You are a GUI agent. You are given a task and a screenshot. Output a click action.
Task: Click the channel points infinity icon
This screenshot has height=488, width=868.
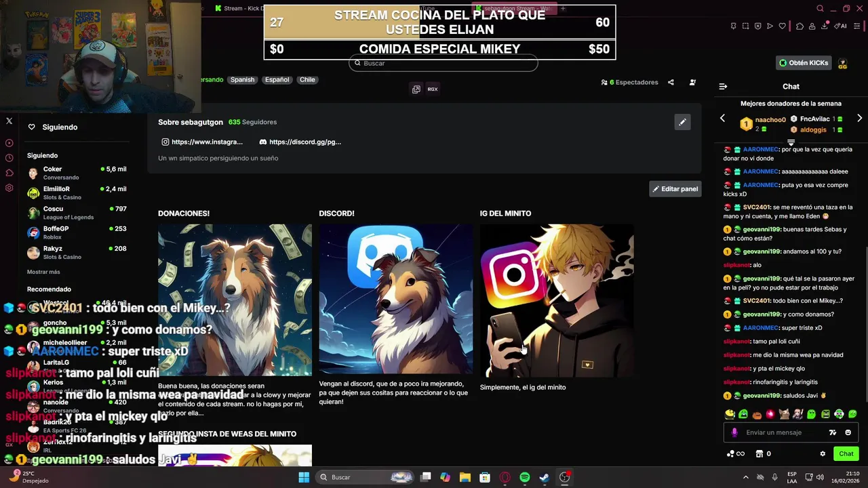tap(735, 454)
